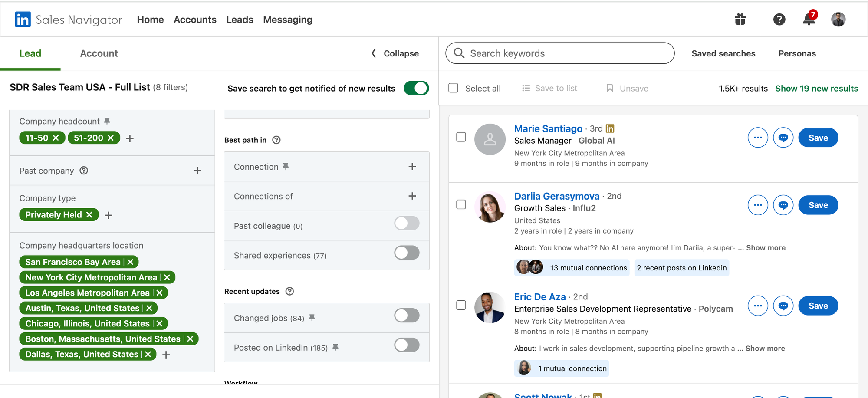Click Show 19 new results link
The width and height of the screenshot is (868, 398).
tap(816, 89)
